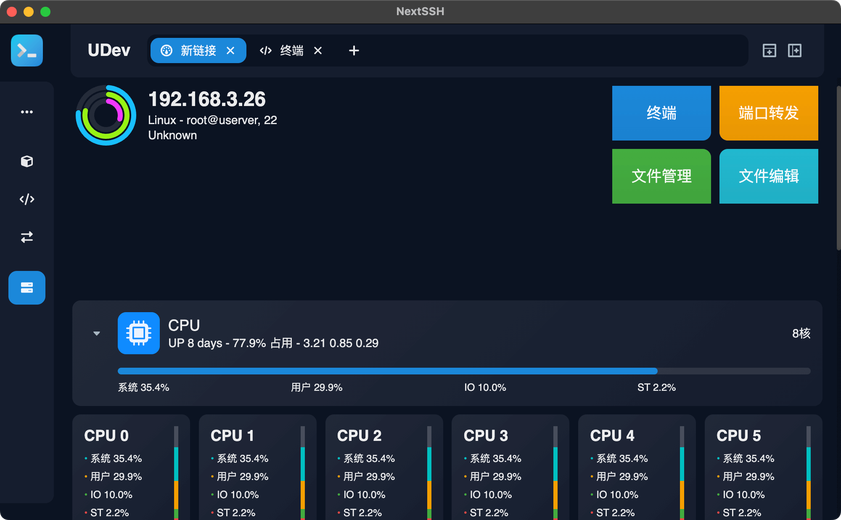The image size is (841, 520).
Task: Switch to the 终端 tab
Action: [283, 50]
